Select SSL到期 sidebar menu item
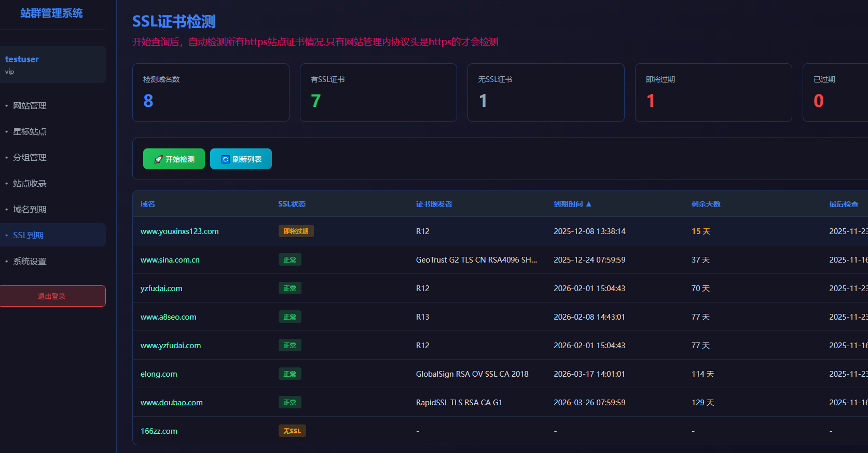The width and height of the screenshot is (868, 453). 29,235
